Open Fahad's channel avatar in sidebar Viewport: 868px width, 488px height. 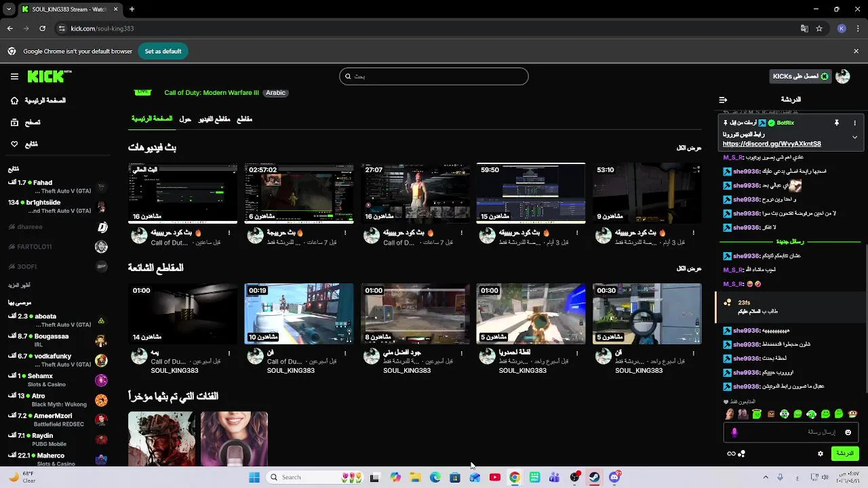101,187
